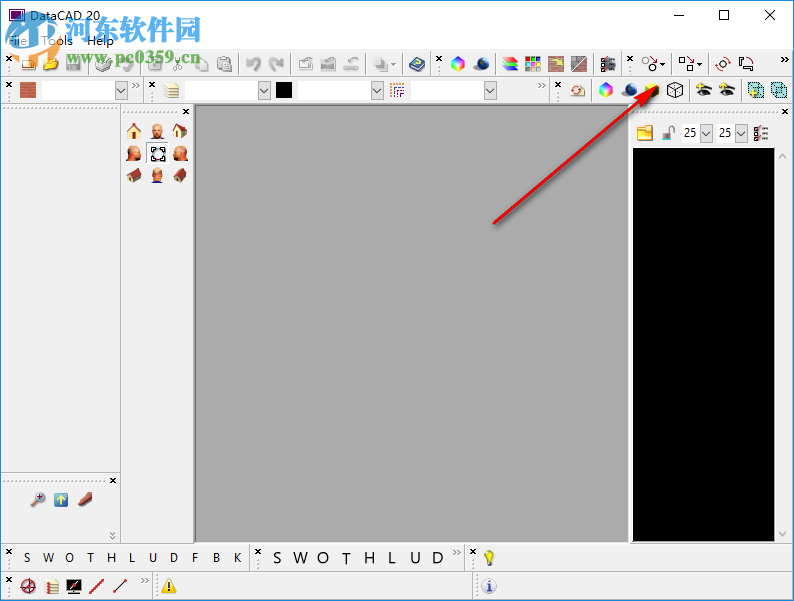The width and height of the screenshot is (794, 601).
Task: Select the center zoom-extents view icon
Action: [157, 153]
